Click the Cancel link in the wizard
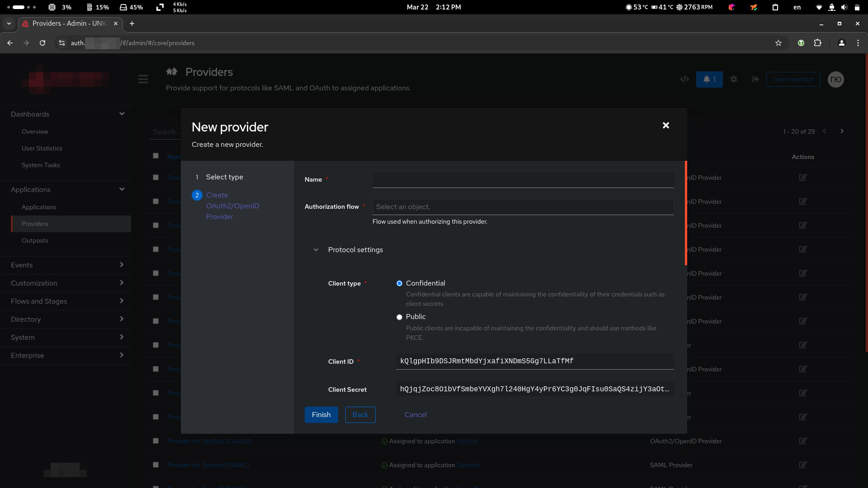The image size is (868, 488). 415,415
